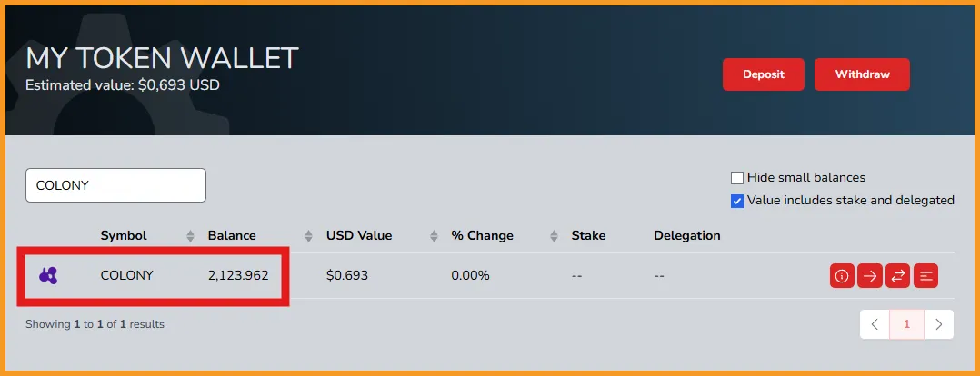
Task: Select page 1 in pagination
Action: 907,324
